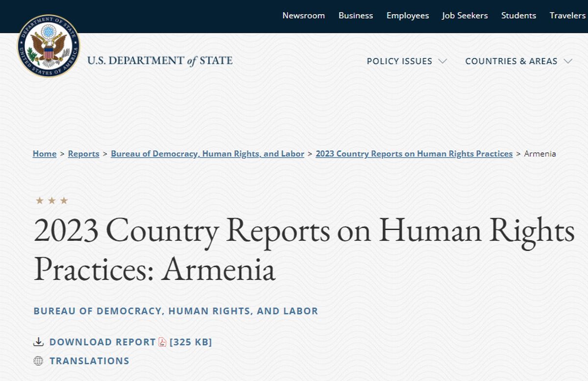Click the globe icon beside Translations

pyautogui.click(x=39, y=361)
